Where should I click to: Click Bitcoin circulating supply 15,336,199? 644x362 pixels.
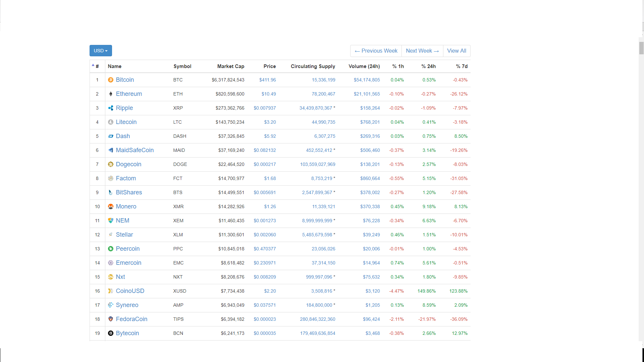click(x=324, y=80)
